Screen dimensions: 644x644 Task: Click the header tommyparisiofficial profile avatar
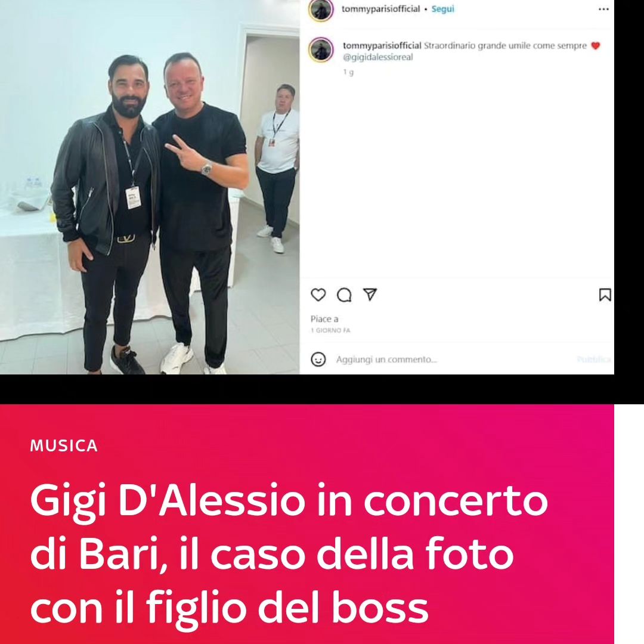tap(321, 10)
